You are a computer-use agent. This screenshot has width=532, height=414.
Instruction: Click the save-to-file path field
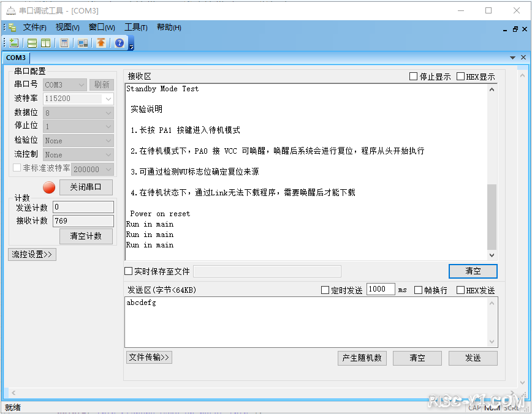tap(267, 271)
